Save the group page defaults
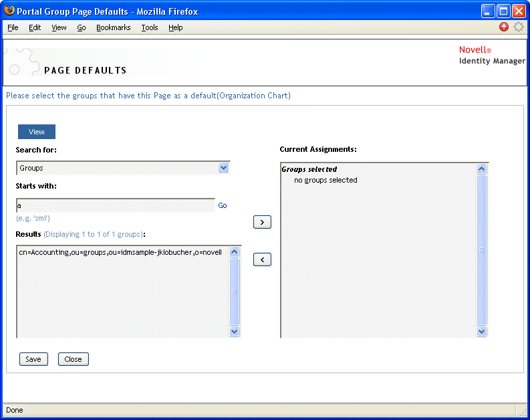 coord(33,359)
